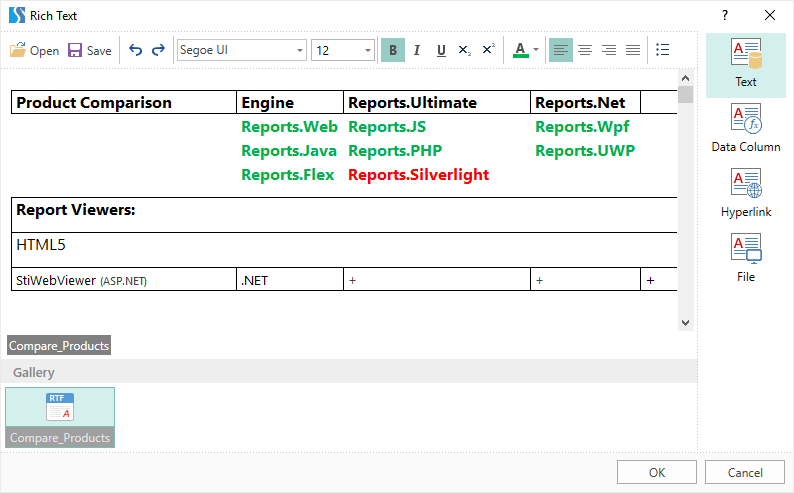Screen dimensions: 794x493
Task: Apply subscript formatting
Action: coord(464,50)
